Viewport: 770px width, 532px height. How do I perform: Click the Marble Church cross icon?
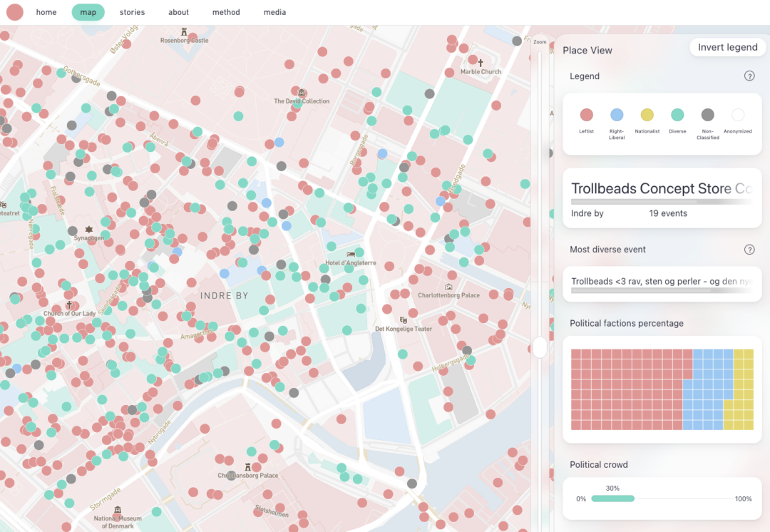tap(481, 63)
